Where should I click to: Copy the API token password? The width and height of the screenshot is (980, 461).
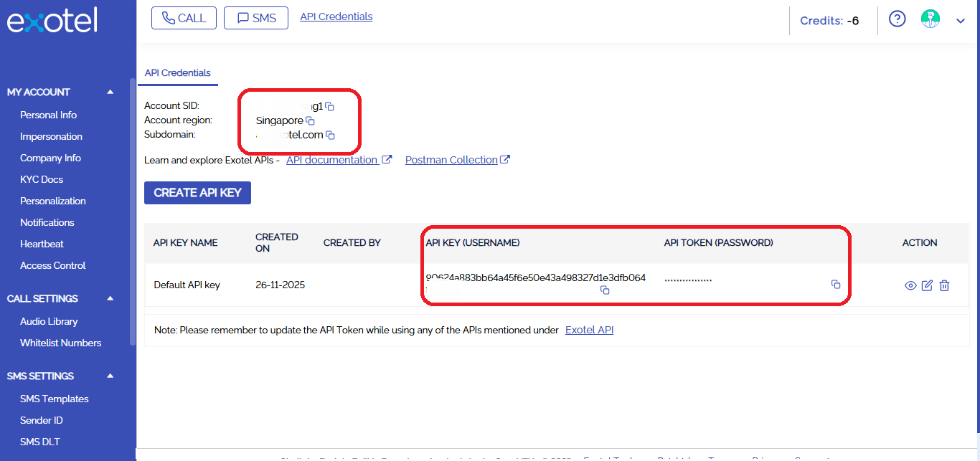coord(836,285)
